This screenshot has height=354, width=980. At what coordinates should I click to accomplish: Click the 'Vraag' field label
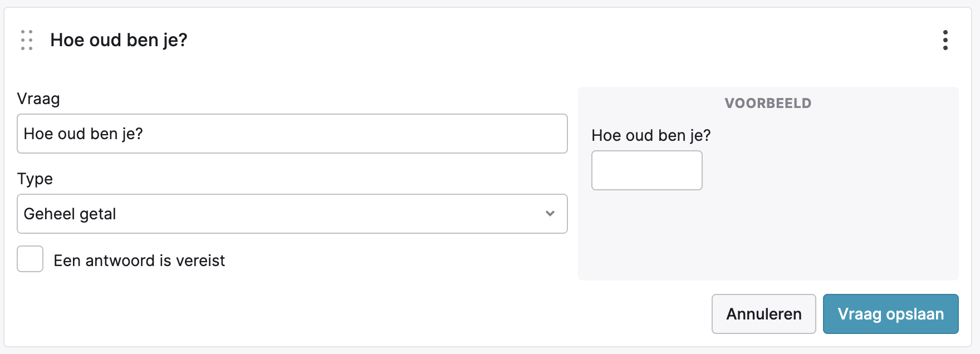point(38,99)
